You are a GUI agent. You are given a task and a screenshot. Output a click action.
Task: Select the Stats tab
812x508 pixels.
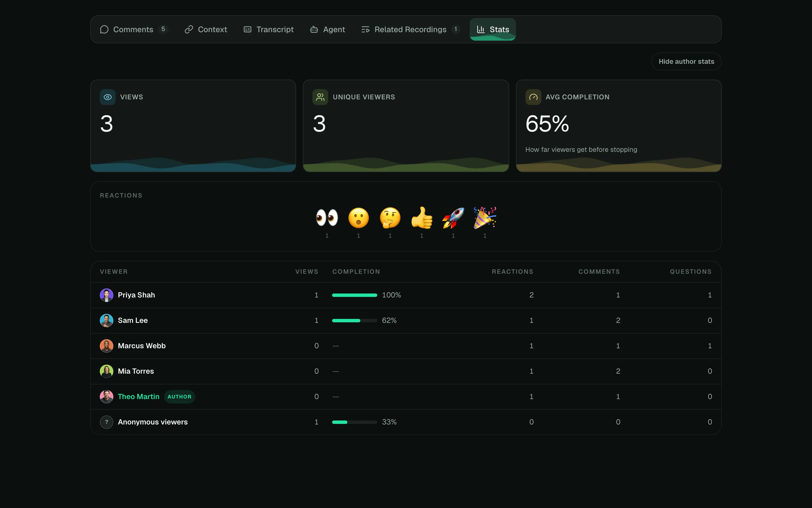coord(493,30)
